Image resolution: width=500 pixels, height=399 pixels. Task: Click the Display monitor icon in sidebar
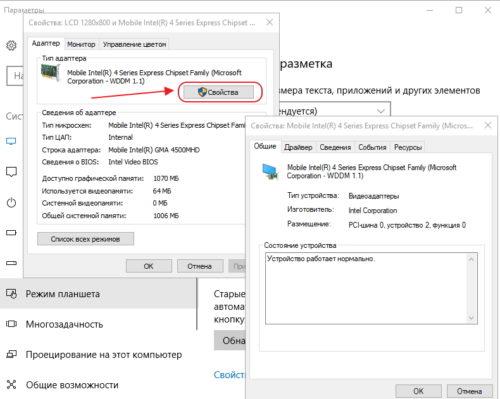point(11,141)
